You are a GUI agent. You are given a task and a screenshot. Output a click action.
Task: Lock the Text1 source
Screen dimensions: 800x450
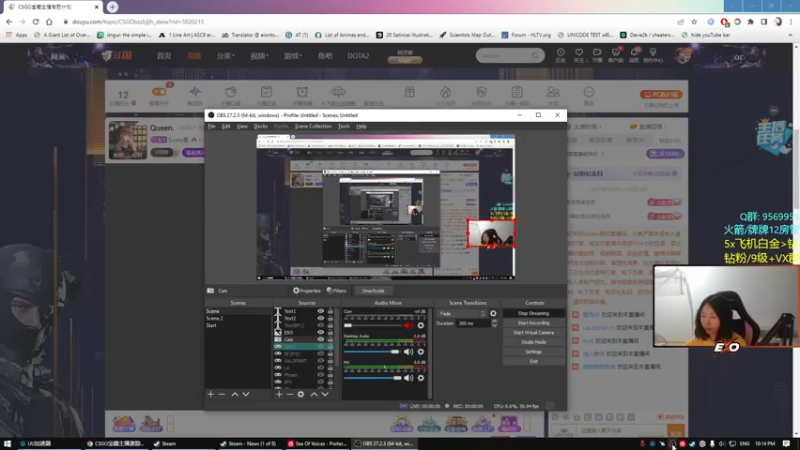click(330, 311)
